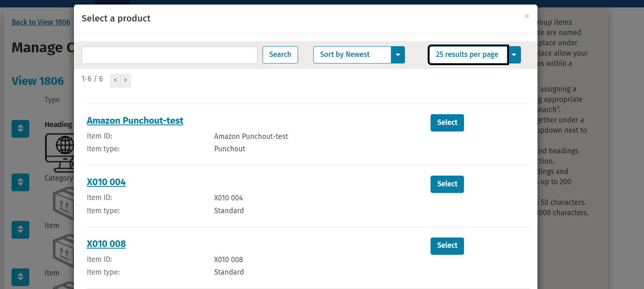644x289 pixels.
Task: Go to the next results page
Action: [x=125, y=80]
